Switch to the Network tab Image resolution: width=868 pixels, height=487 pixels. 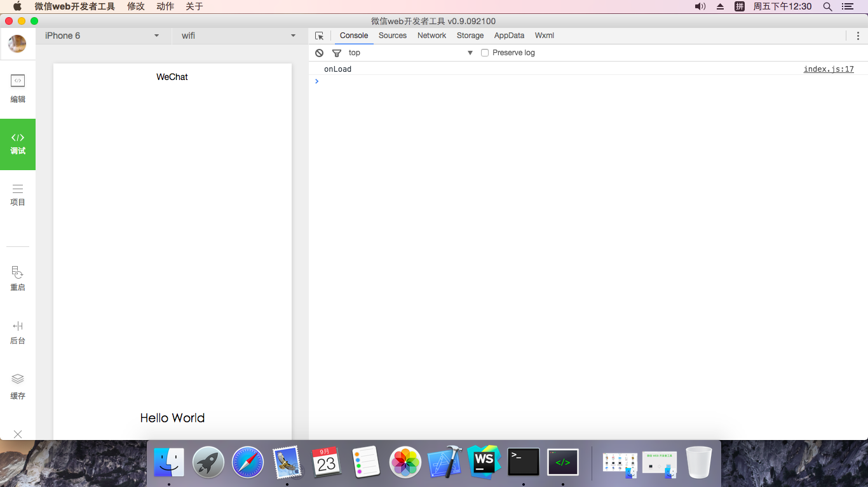[431, 36]
